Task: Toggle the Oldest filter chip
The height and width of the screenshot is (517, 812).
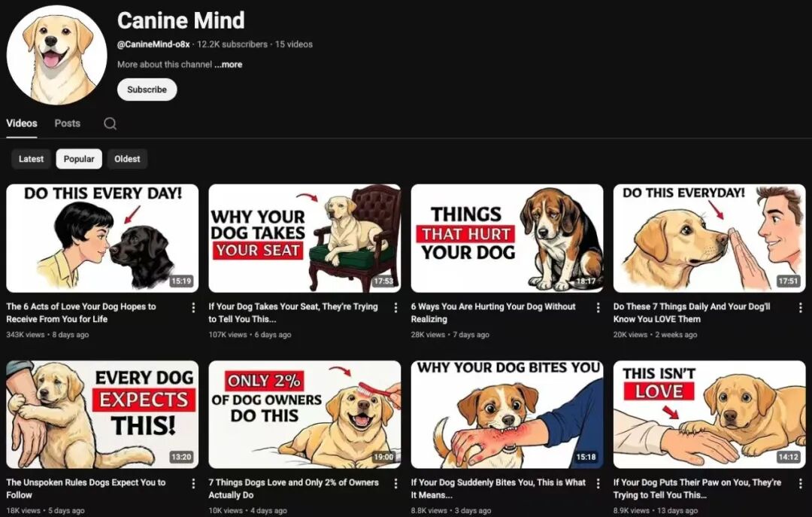Action: coord(127,159)
